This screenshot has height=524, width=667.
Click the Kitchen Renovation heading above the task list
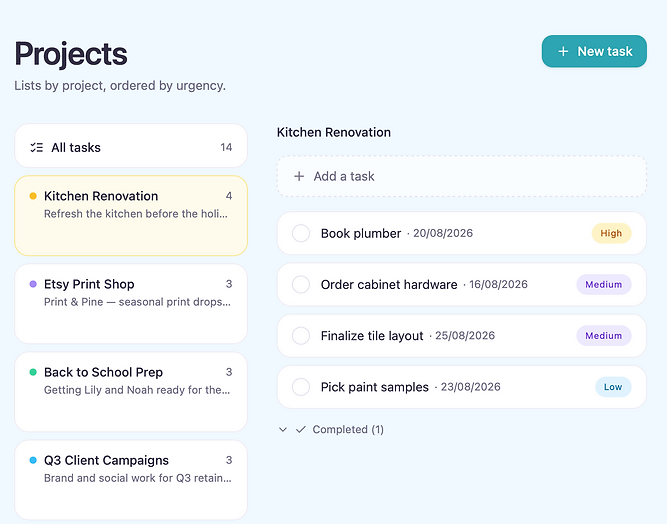334,132
